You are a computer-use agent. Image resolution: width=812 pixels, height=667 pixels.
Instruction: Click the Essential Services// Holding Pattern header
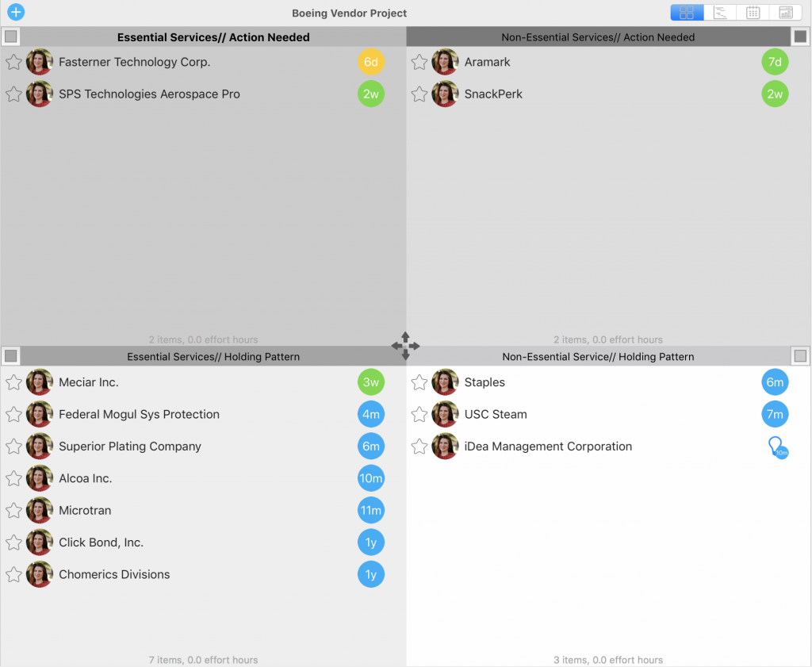click(x=213, y=357)
